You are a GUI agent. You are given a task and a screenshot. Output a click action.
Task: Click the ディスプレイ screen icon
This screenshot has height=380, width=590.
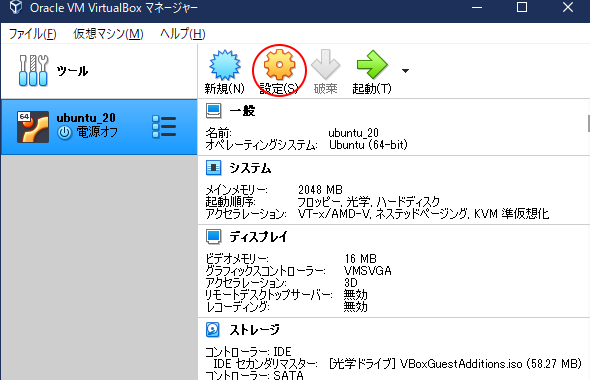coord(213,237)
